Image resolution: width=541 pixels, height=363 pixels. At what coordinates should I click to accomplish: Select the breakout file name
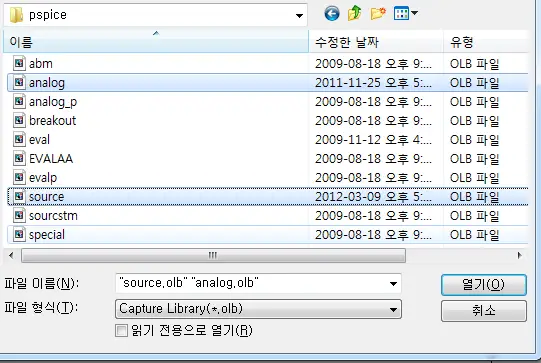pos(52,121)
